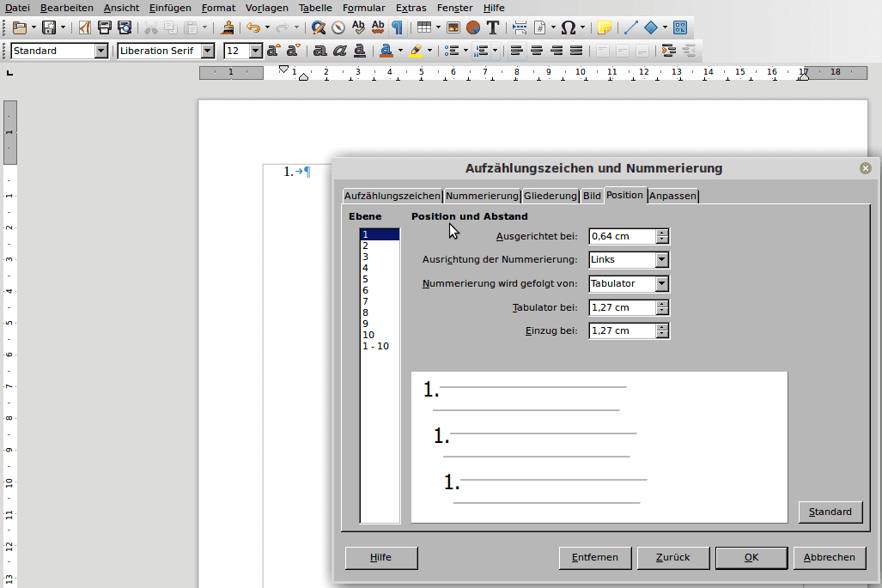
Task: Select the line drawing tool
Action: coord(631,27)
